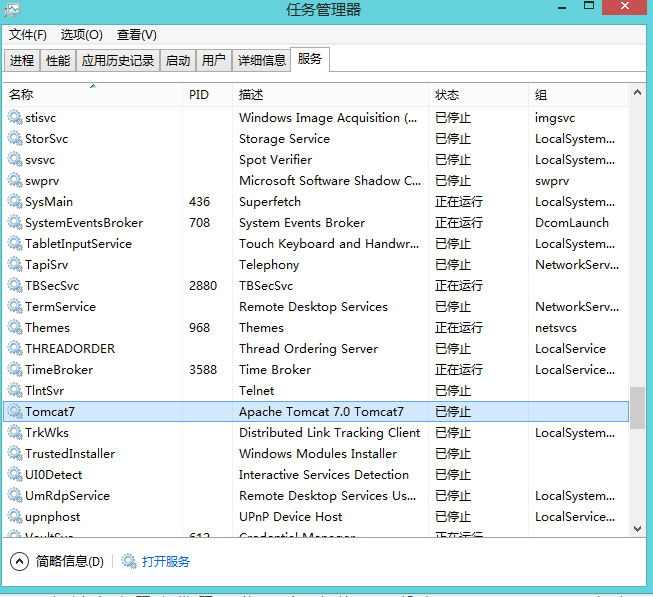653x597 pixels.
Task: Open the 打开服务 link
Action: 166,562
